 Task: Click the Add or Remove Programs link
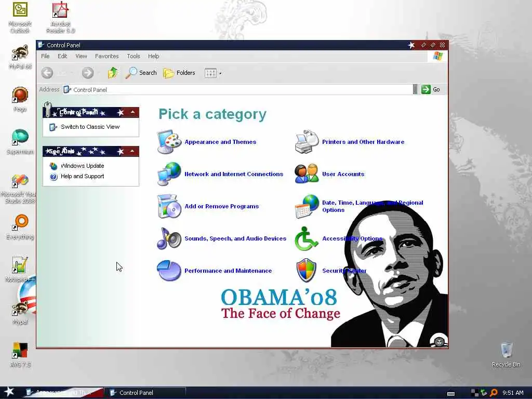(x=221, y=206)
